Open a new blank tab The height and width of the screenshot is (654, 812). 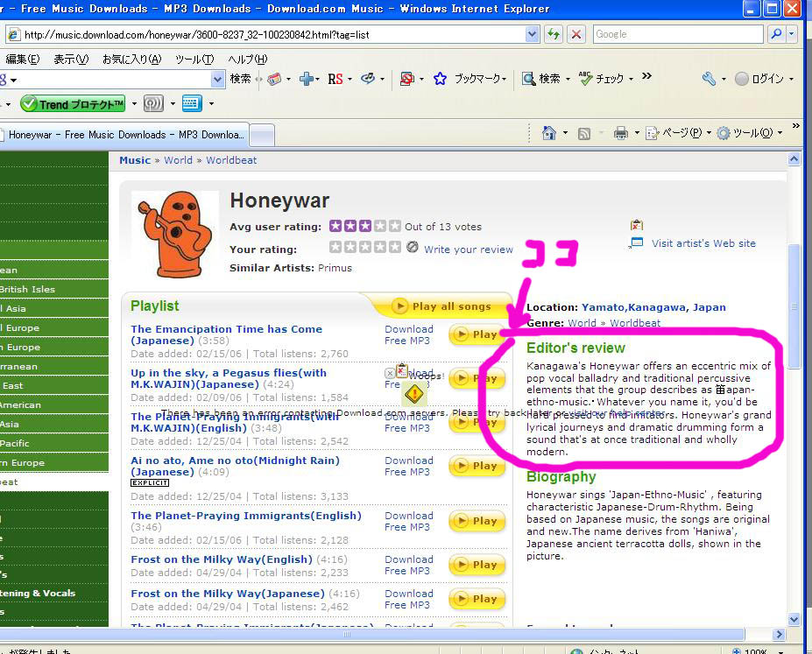coord(262,136)
